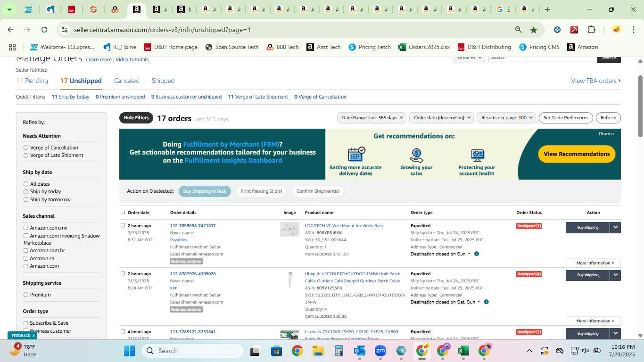Select Ship by tomorrow radio option
The height and width of the screenshot is (362, 644).
click(x=26, y=199)
